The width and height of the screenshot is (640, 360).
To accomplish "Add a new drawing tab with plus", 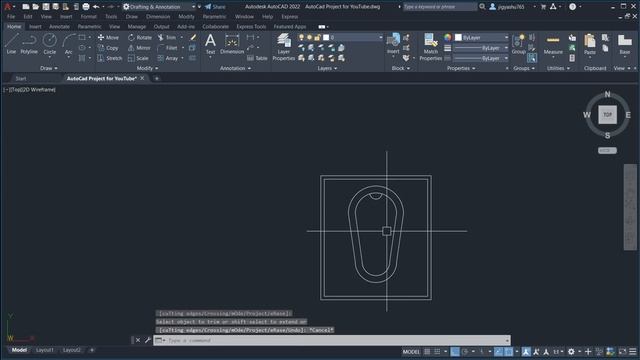I will coord(156,78).
